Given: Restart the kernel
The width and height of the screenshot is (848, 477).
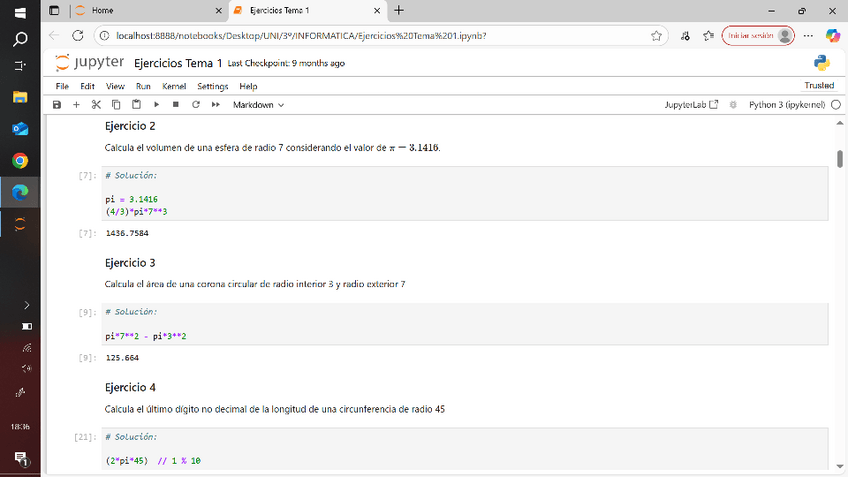Looking at the screenshot, I should (x=196, y=105).
